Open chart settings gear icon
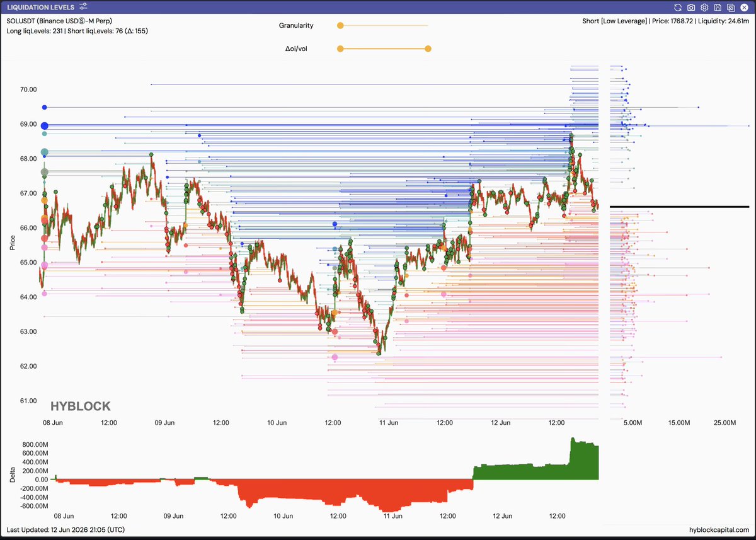This screenshot has width=756, height=540. 704,8
